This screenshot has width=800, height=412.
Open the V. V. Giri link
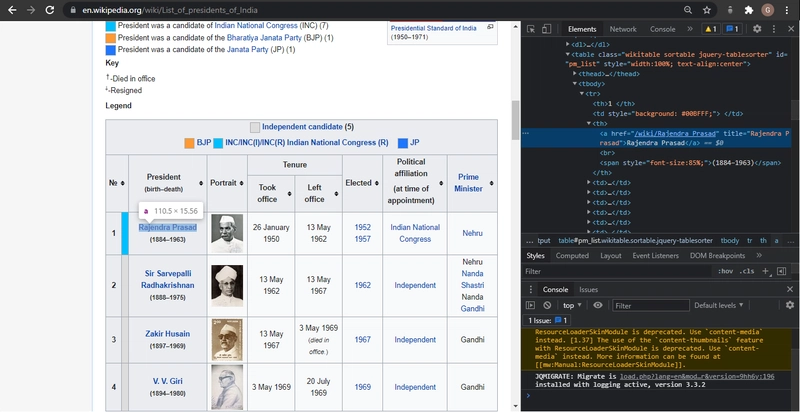click(x=167, y=381)
